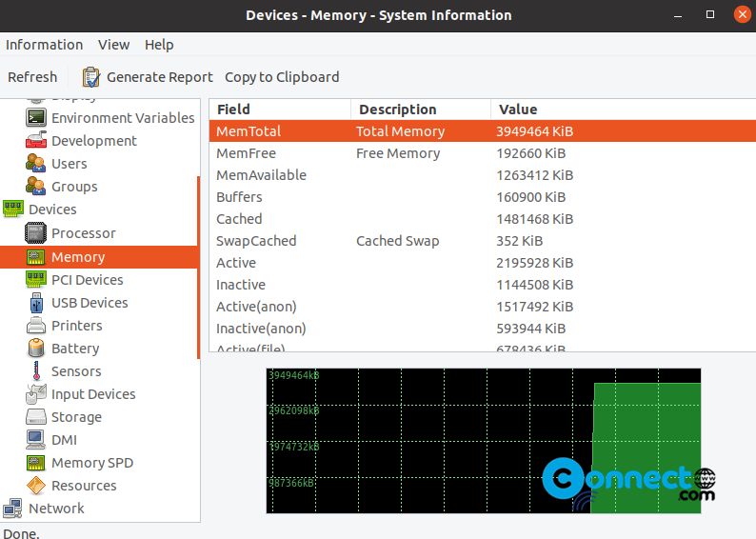Click the Inactive field row

coord(482,285)
